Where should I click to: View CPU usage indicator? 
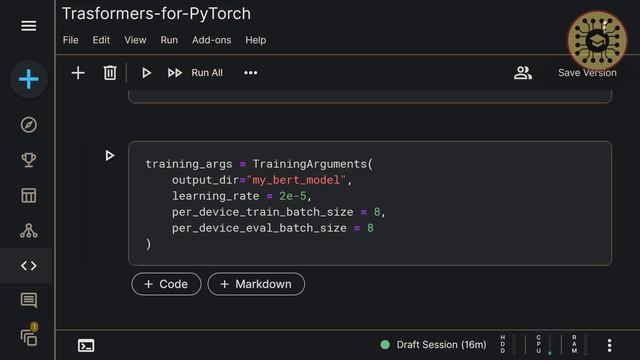coord(543,344)
